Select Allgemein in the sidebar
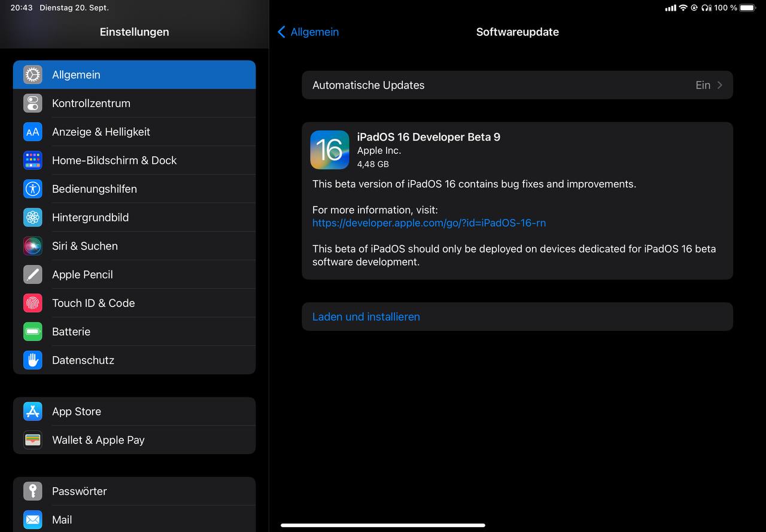The width and height of the screenshot is (766, 532). tap(134, 75)
